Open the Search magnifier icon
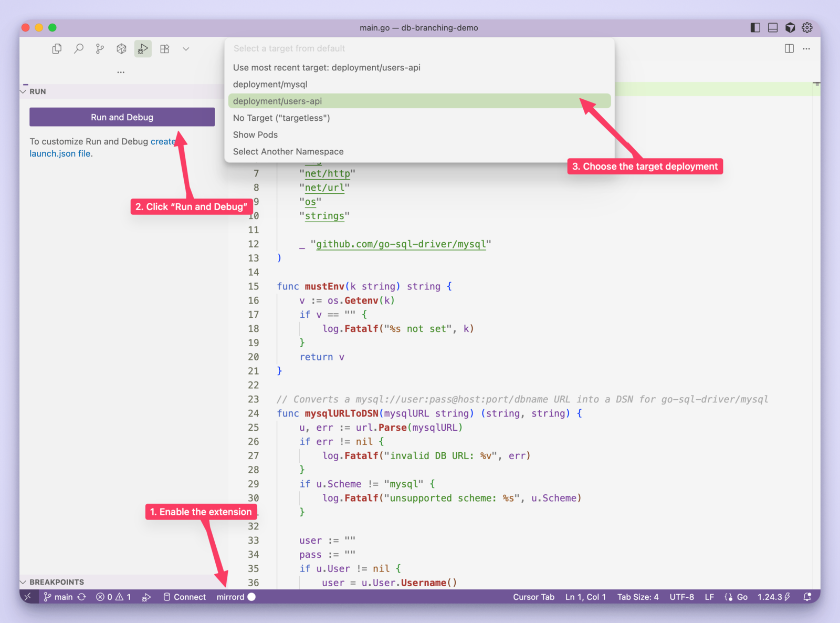 tap(79, 49)
